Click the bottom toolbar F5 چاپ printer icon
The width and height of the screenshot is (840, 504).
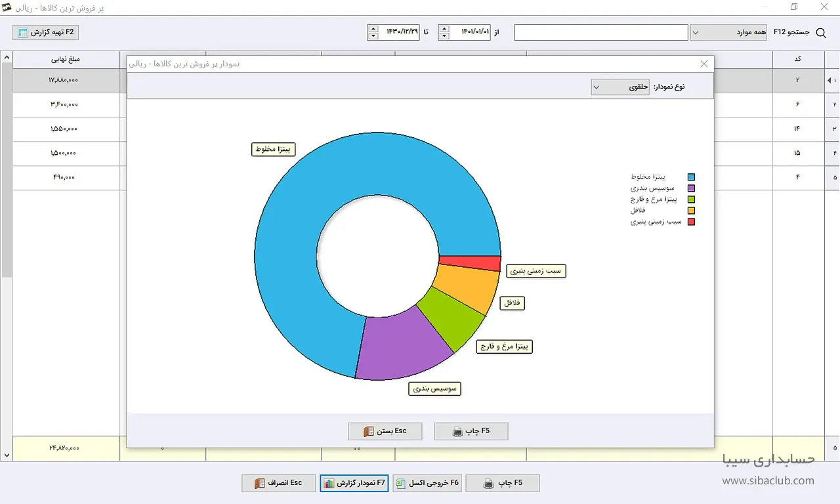(x=488, y=484)
